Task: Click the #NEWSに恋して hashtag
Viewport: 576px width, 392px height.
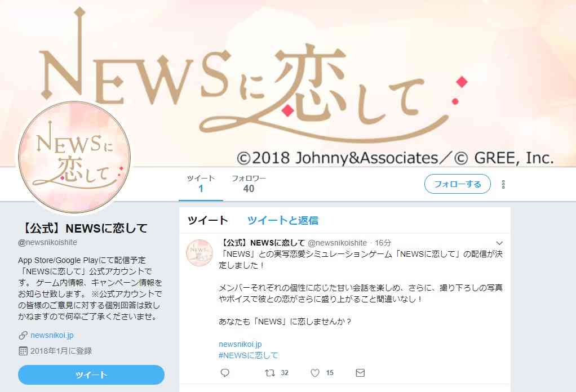Action: point(249,355)
